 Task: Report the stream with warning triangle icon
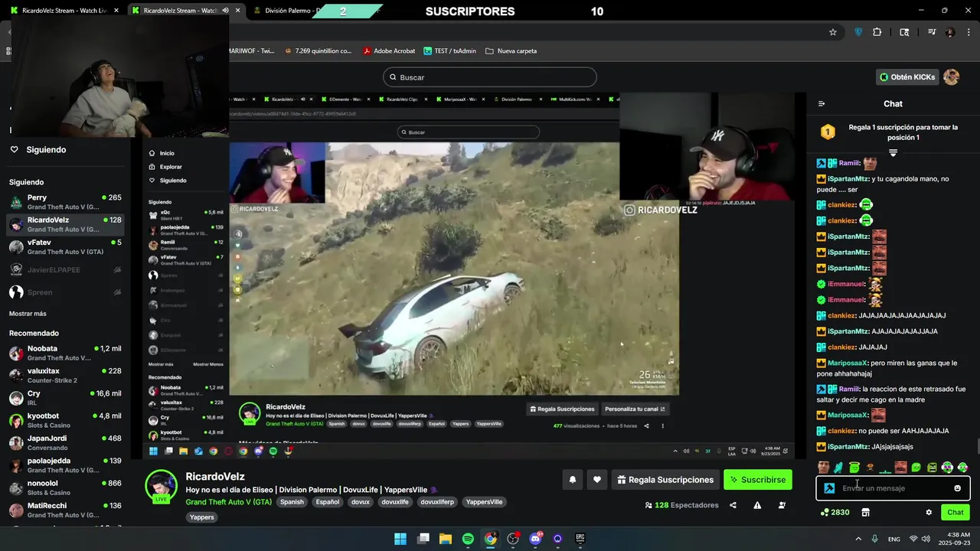tap(757, 505)
